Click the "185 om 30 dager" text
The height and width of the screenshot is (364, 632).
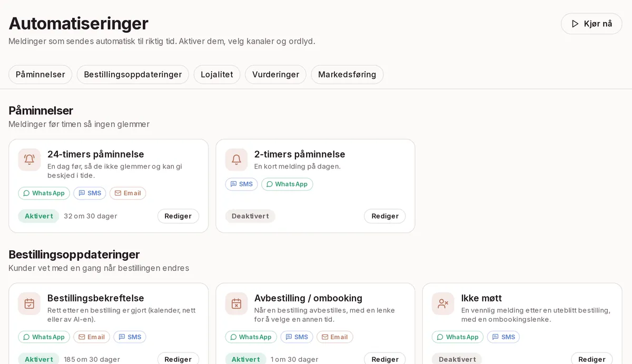click(x=92, y=359)
